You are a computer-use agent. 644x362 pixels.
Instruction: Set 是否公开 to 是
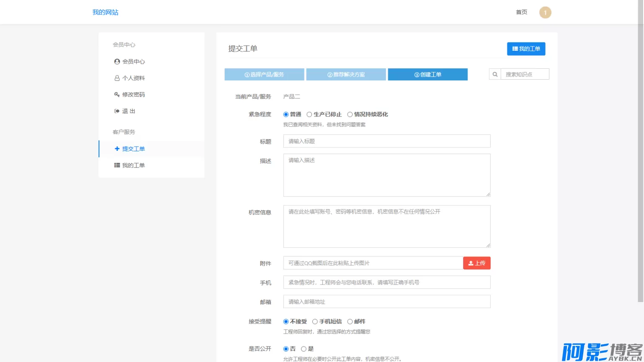(x=304, y=349)
